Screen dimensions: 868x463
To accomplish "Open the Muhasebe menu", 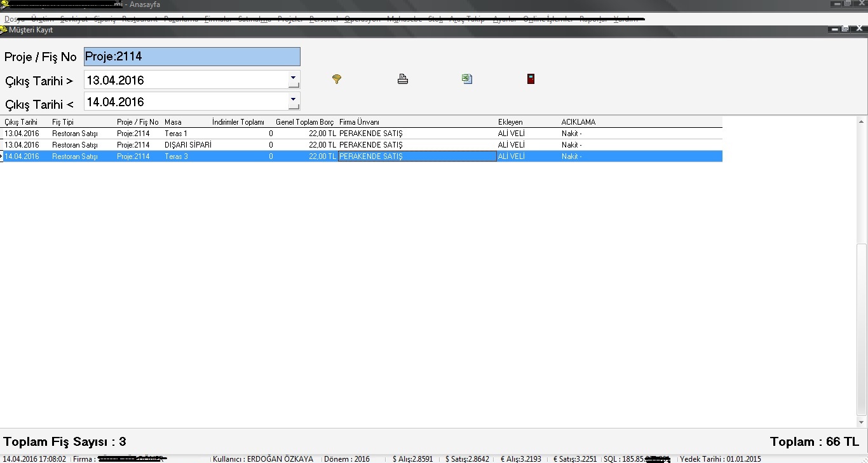I will pos(404,19).
